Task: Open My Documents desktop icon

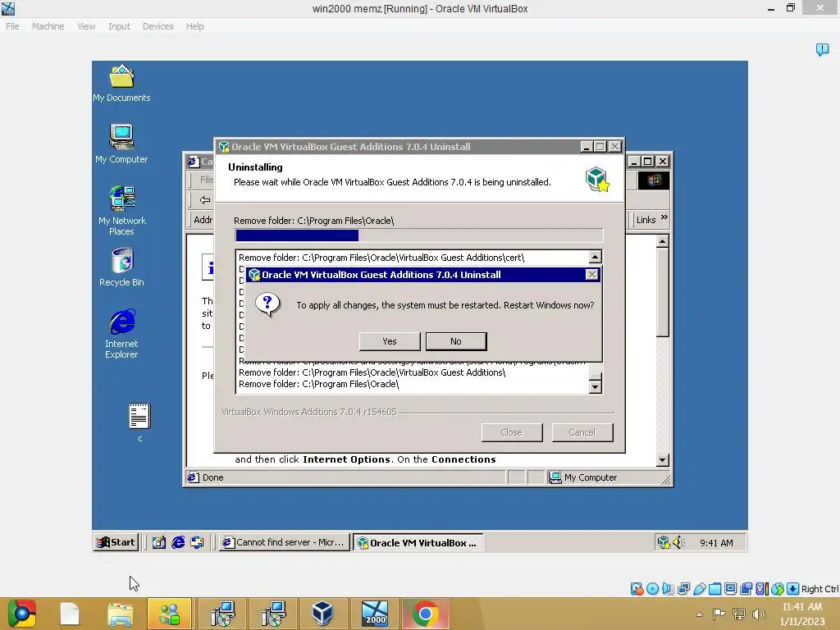Action: pos(121,83)
